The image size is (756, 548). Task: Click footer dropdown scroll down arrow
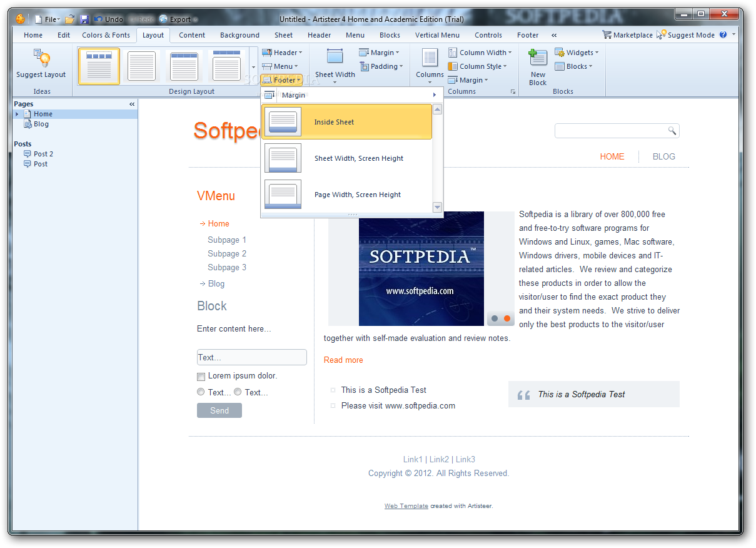click(x=437, y=207)
